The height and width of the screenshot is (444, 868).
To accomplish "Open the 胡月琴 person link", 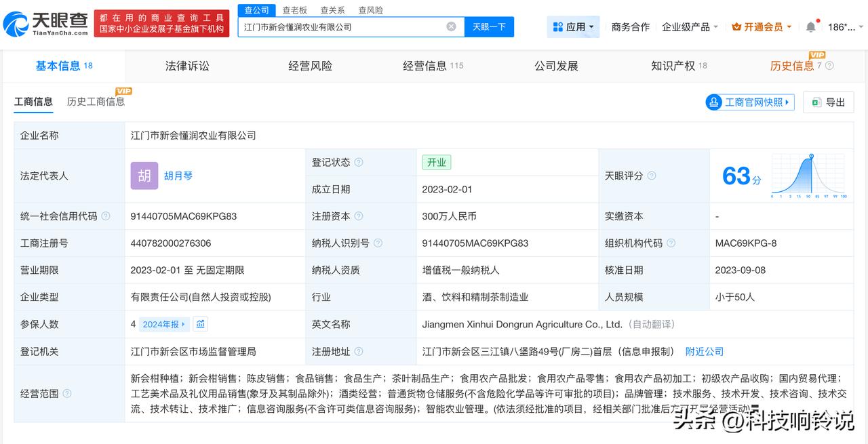I will (178, 176).
